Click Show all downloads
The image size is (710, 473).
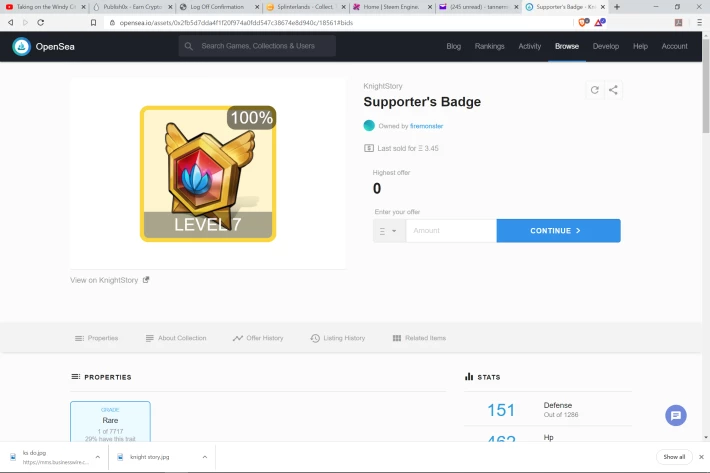pos(674,457)
